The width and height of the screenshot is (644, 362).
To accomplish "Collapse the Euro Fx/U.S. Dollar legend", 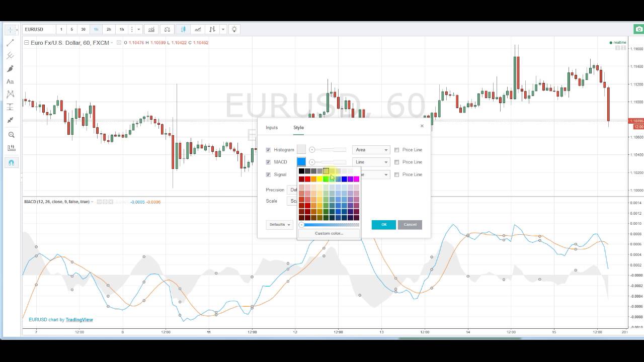I will tap(27, 43).
